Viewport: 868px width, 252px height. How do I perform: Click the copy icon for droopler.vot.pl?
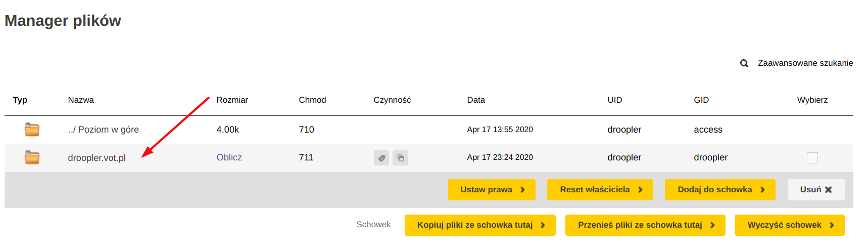(x=401, y=158)
